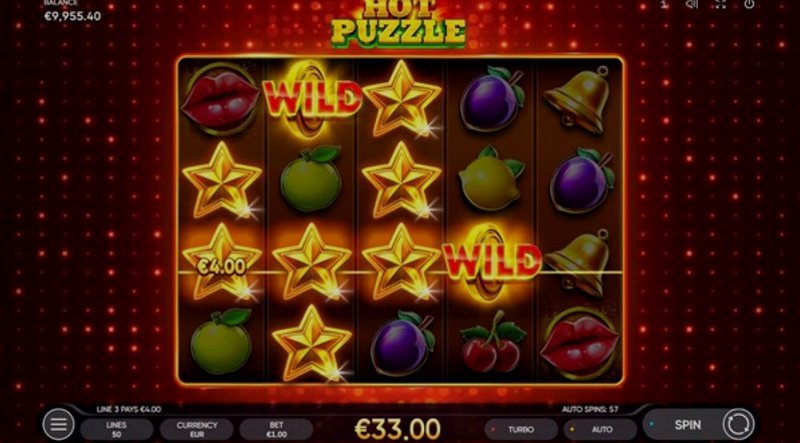Open the Currency EUR selector

[196, 429]
